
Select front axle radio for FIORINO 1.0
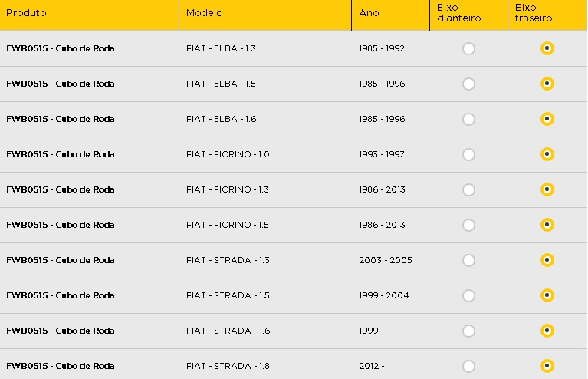[468, 155]
